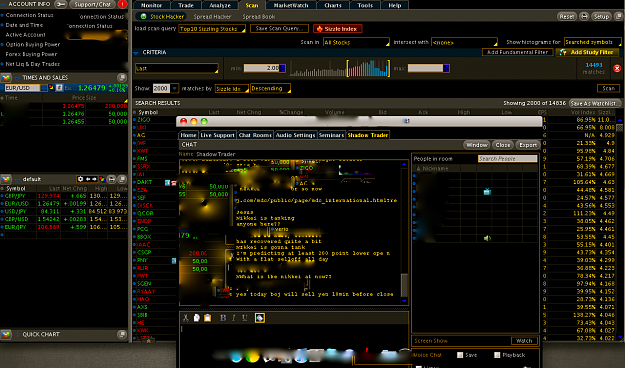This screenshot has width=625, height=368.
Task: Open the Spread Hacker sub-tab
Action: coord(212,17)
